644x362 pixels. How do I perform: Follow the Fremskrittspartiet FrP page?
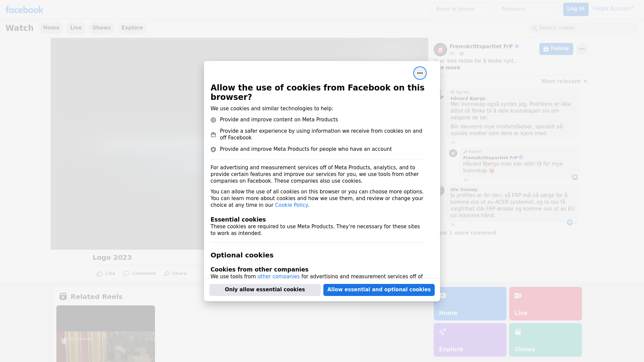(x=556, y=49)
